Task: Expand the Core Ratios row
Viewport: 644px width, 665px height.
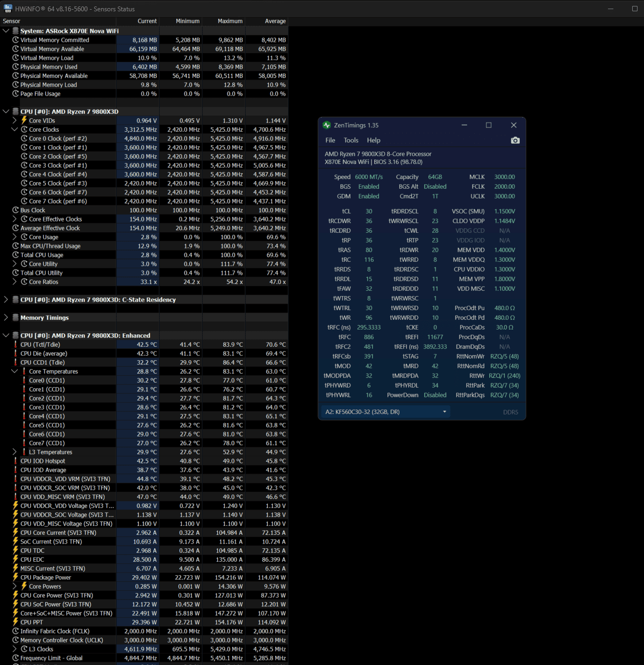Action: [x=15, y=282]
